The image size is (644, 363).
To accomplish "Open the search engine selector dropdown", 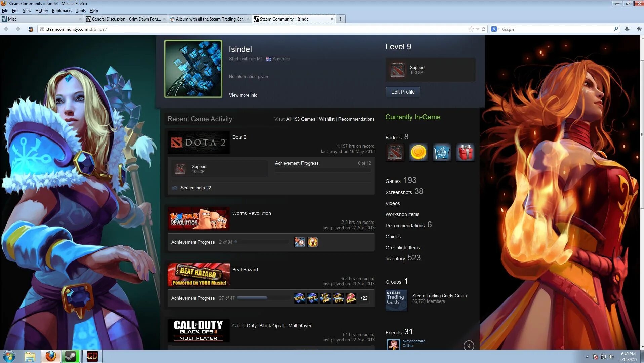I will (x=495, y=29).
